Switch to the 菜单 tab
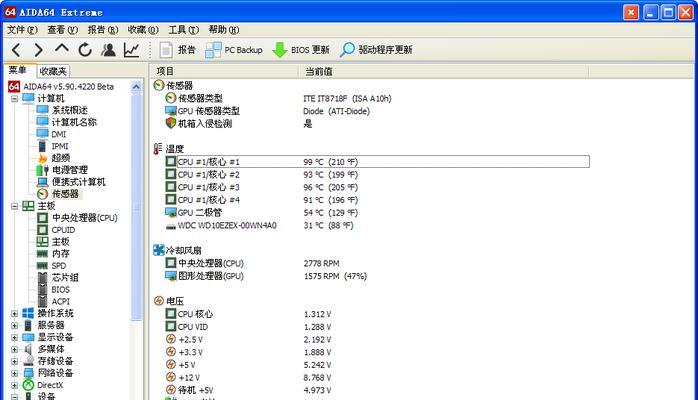Screen dimensions: 698x400 point(18,70)
